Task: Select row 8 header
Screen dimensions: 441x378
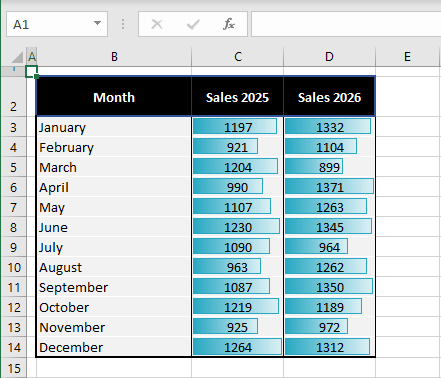Action: [13, 227]
